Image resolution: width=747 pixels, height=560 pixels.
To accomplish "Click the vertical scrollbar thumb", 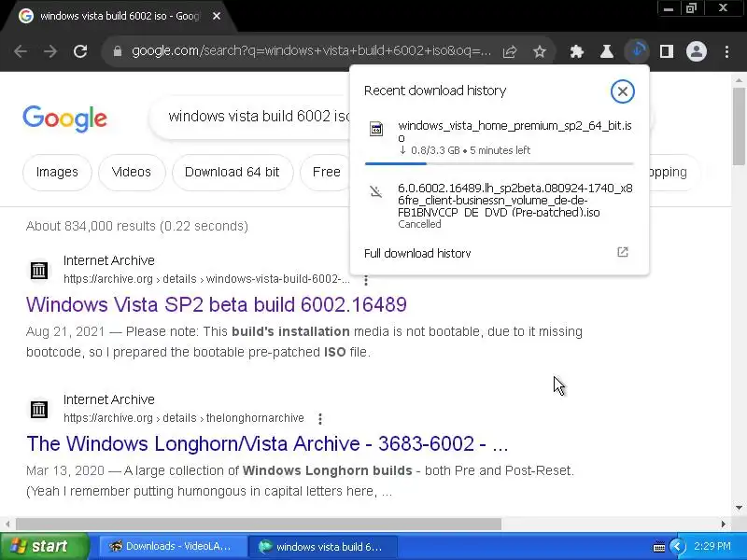I will (740, 127).
